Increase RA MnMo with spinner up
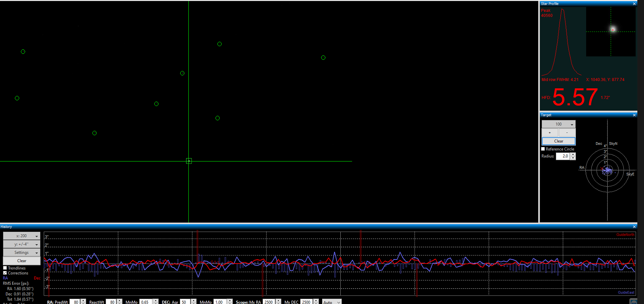 (x=155, y=301)
